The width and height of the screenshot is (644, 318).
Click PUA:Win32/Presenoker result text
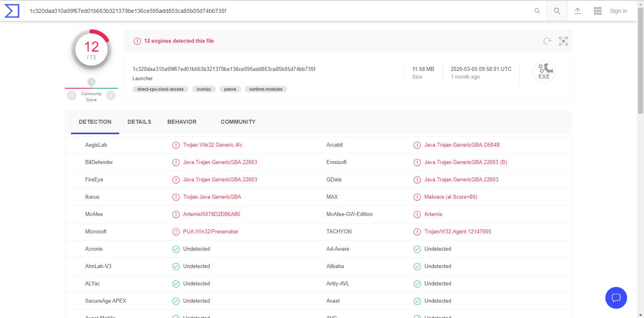(211, 231)
